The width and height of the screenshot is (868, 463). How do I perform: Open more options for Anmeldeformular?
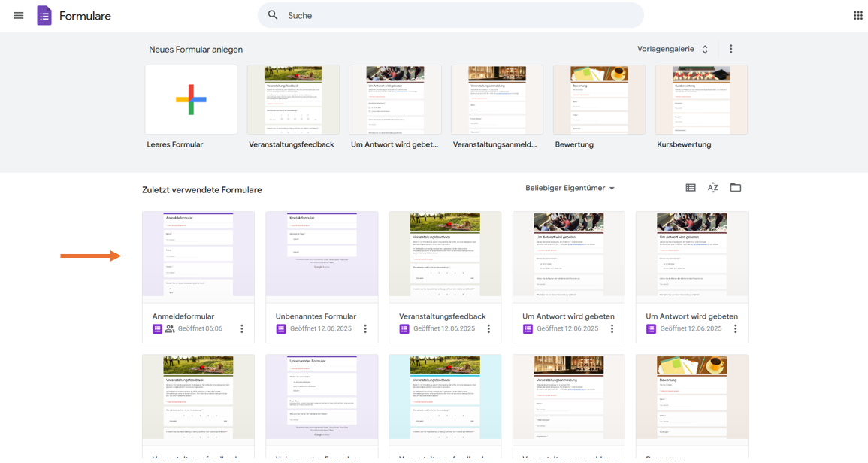[242, 329]
